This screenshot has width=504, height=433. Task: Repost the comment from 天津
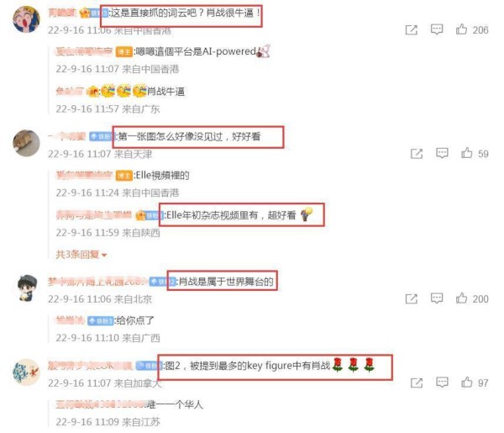[x=417, y=154]
